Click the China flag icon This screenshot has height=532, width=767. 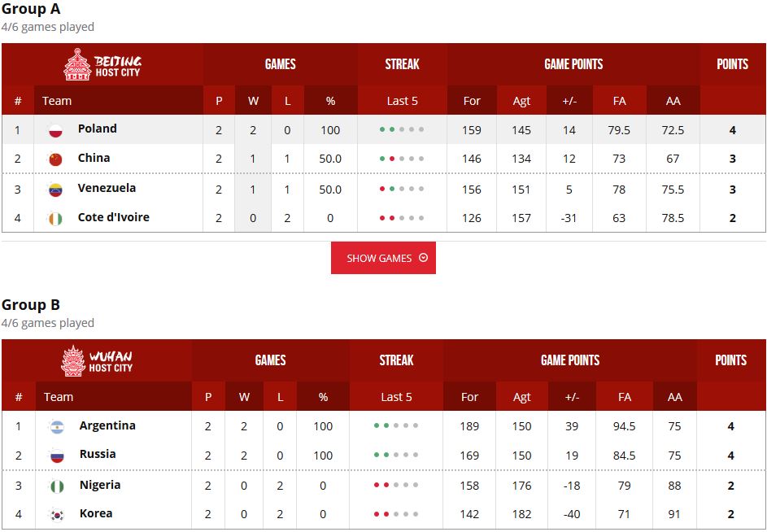[56, 159]
